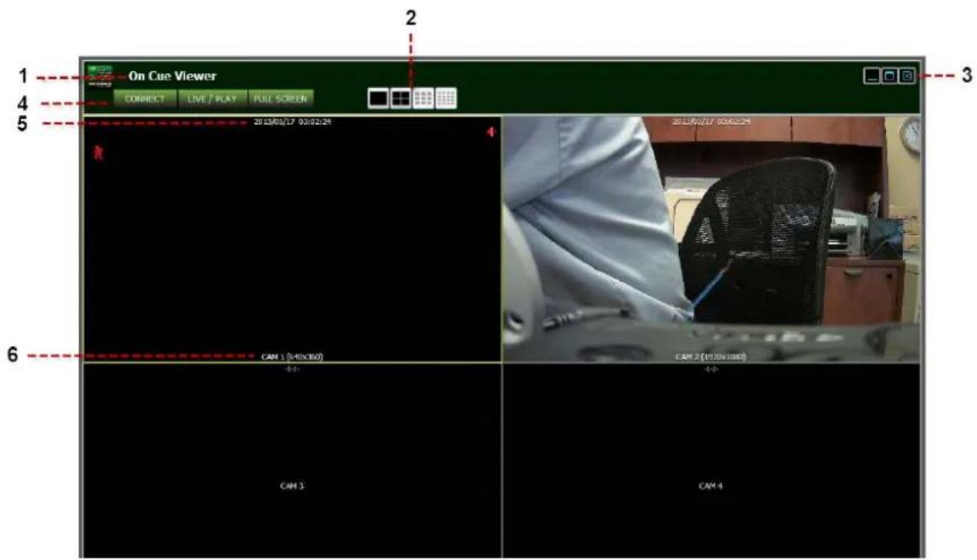977x560 pixels.
Task: Select the 4x4 grid layout icon
Action: (x=446, y=98)
